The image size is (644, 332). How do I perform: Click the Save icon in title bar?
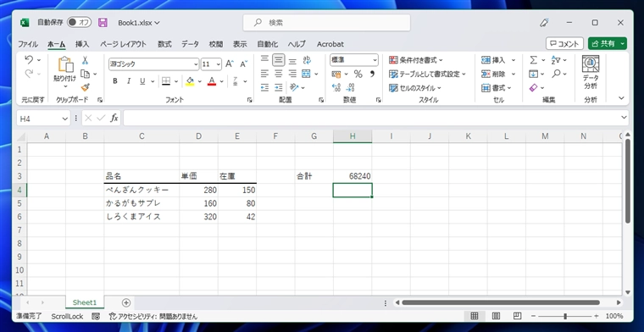tap(103, 23)
